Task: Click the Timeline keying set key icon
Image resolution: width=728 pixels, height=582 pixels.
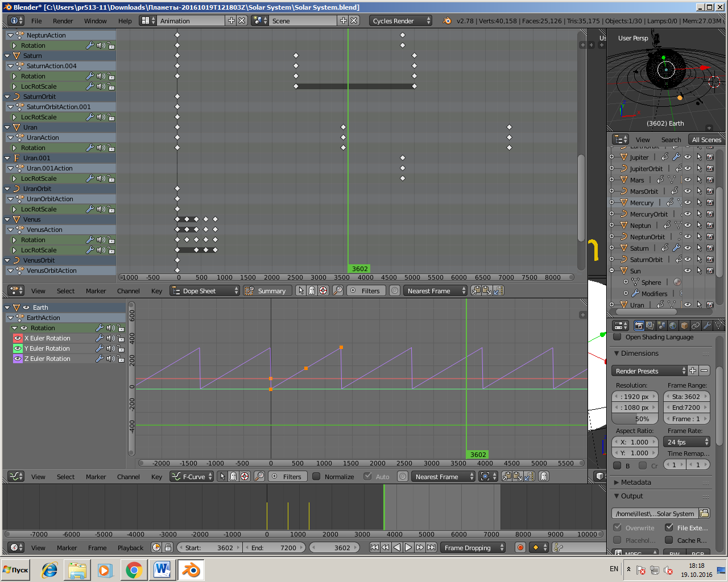Action: (557, 547)
